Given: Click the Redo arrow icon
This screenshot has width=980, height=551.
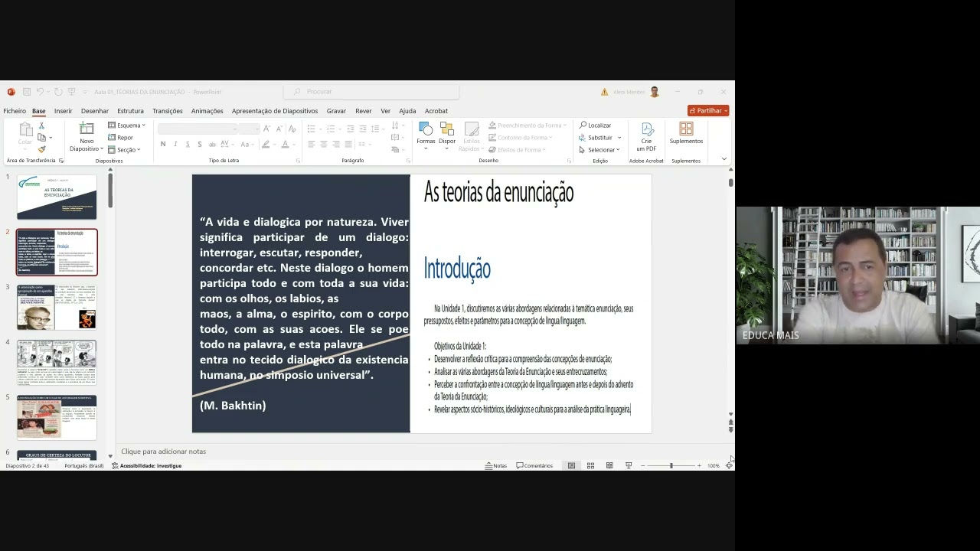Looking at the screenshot, I should click(x=57, y=92).
